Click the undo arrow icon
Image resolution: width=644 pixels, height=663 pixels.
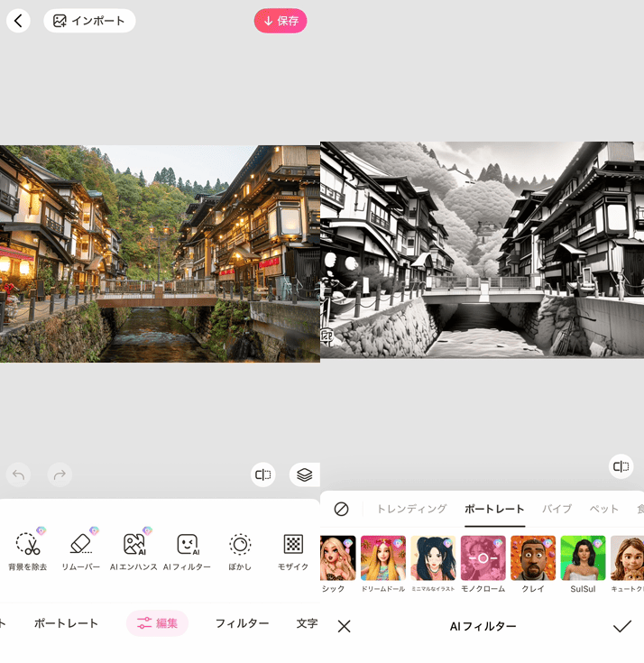(18, 474)
